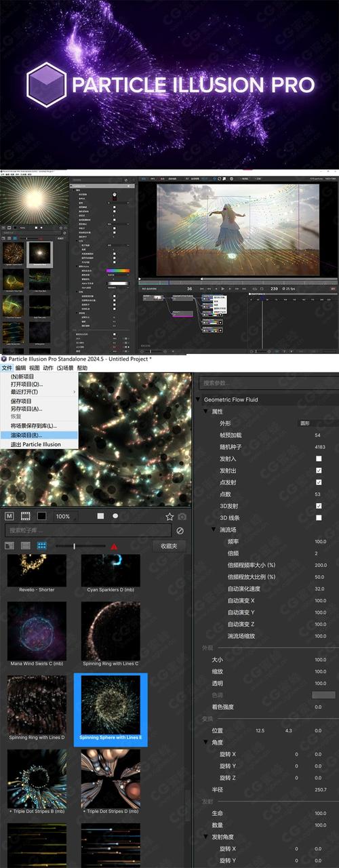Collapse the Geometric Flow Fluid section
The image size is (339, 868).
[x=199, y=399]
